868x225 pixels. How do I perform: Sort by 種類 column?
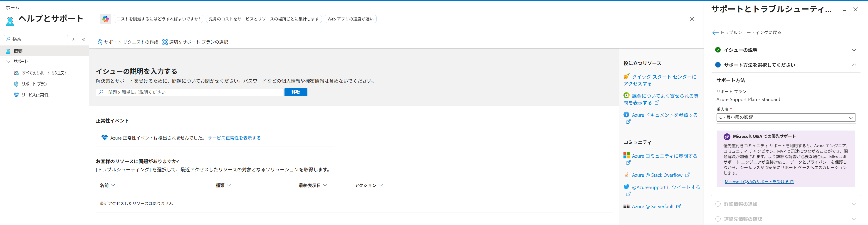click(223, 185)
